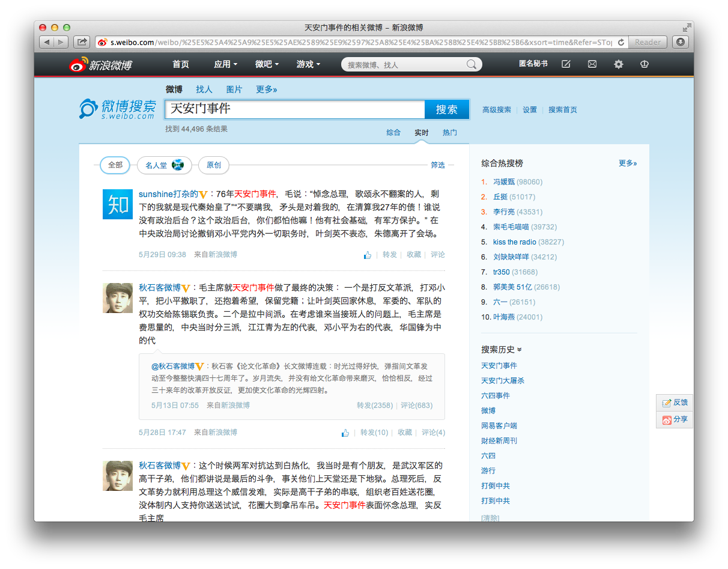Click 分享 share side button
Viewport: 728px width, 569px height.
click(x=675, y=419)
